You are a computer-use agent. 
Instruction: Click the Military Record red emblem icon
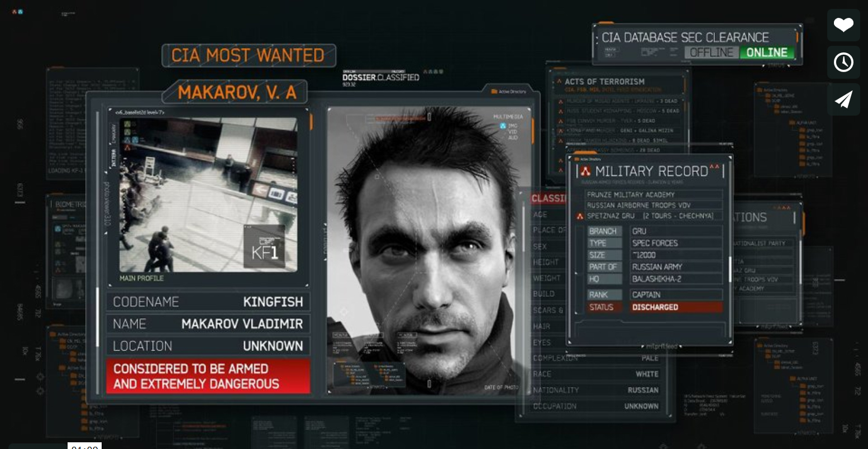click(585, 171)
